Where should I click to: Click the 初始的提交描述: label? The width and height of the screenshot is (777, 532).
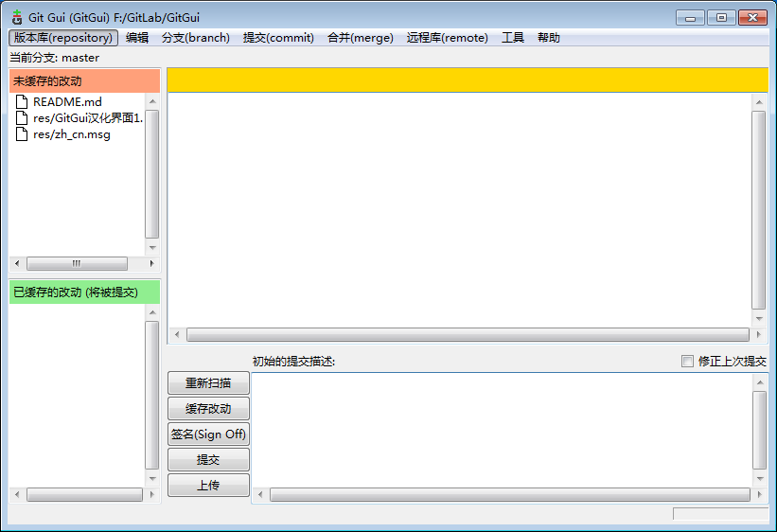[x=293, y=362]
